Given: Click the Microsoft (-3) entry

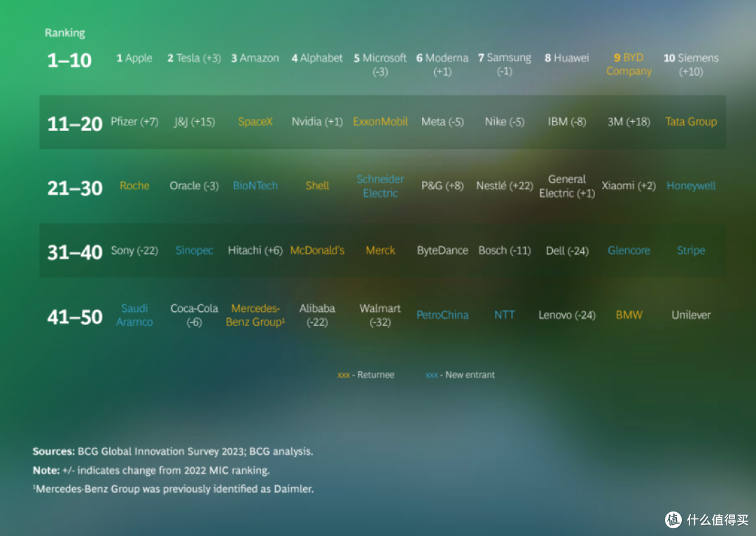Looking at the screenshot, I should click(x=380, y=64).
